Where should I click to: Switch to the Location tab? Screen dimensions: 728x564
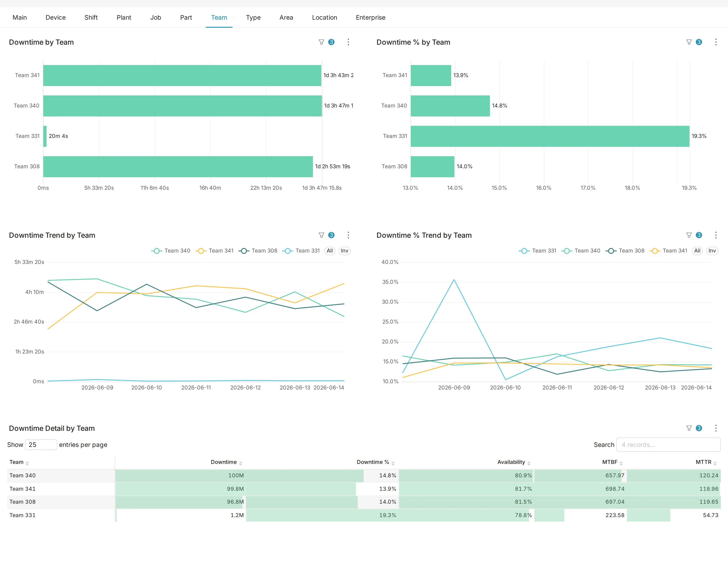[x=325, y=17]
